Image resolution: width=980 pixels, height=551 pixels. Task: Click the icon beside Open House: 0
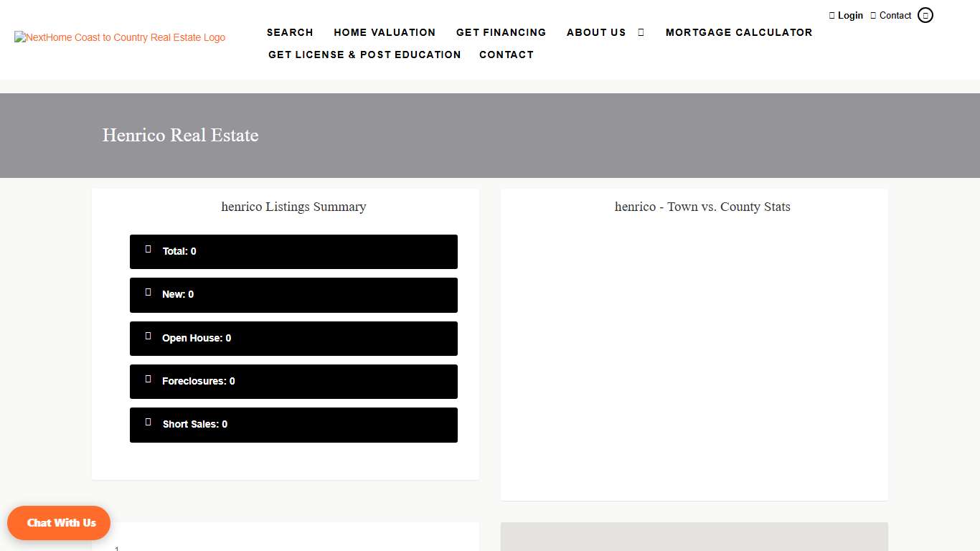click(149, 336)
